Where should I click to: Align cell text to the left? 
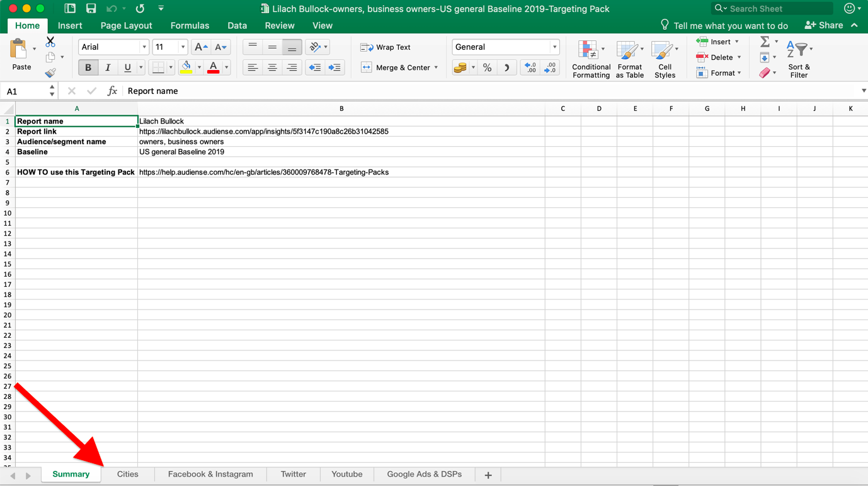(x=253, y=67)
